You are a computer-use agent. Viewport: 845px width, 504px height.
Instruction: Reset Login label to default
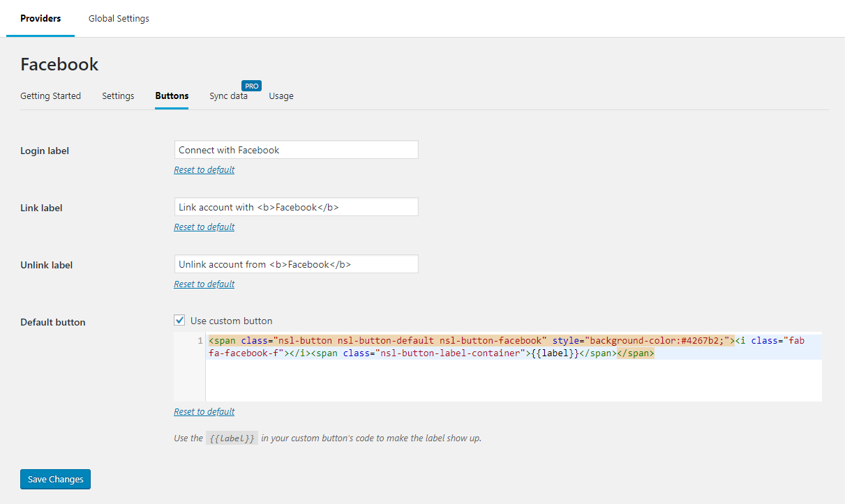click(204, 169)
